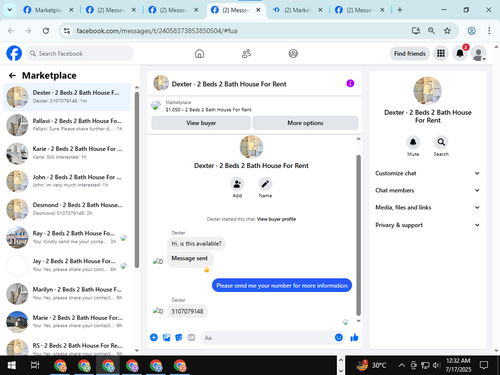Expand Media, files and links section
Screen dimensions: 500x375
pos(428,207)
